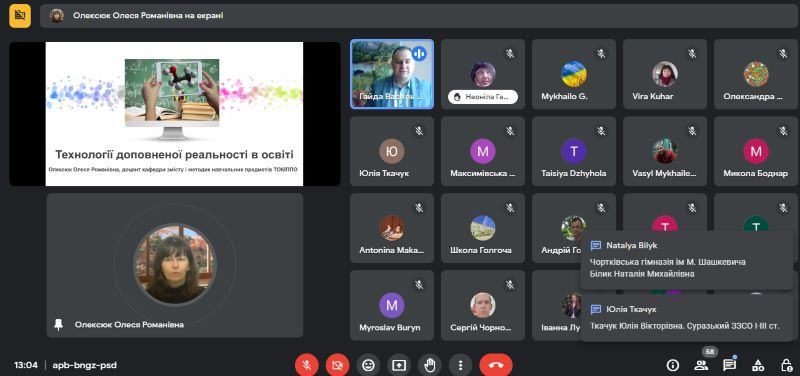This screenshot has width=800, height=376.
Task: Show the participants list icon
Action: 701,365
